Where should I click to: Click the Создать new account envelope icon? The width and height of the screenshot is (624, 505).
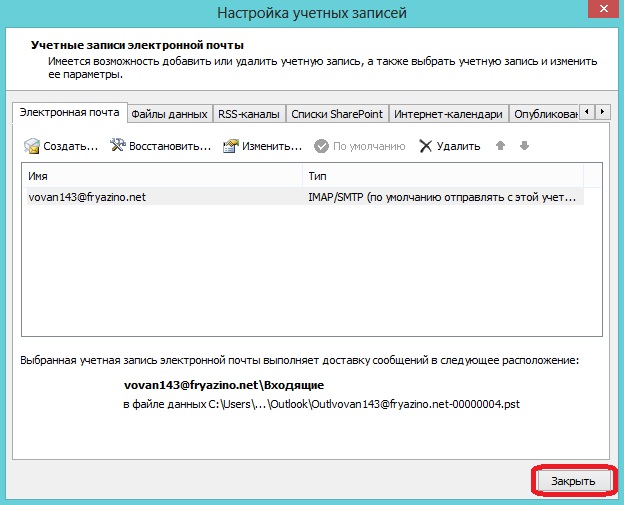[31, 146]
